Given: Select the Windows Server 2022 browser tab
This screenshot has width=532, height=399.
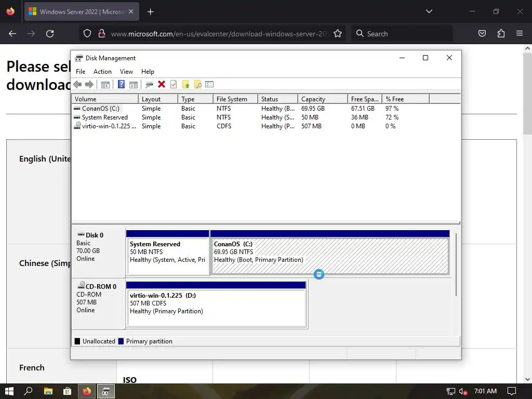Looking at the screenshot, I should tap(82, 12).
